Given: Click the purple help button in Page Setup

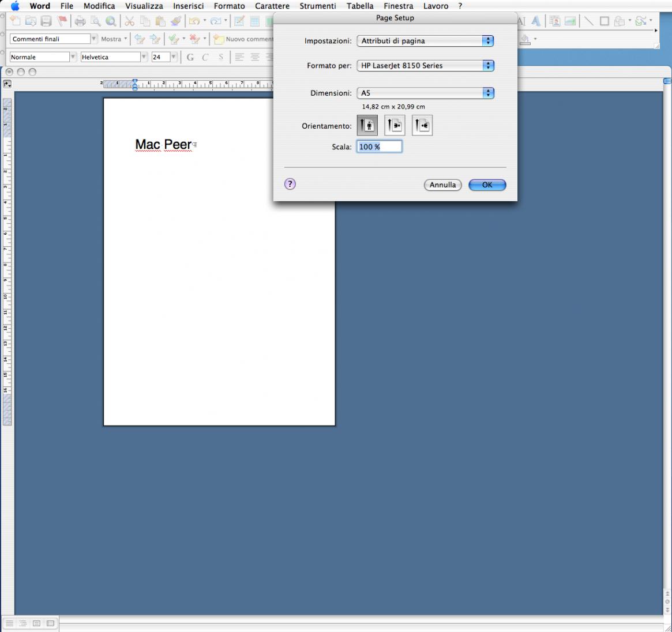Looking at the screenshot, I should click(x=290, y=184).
